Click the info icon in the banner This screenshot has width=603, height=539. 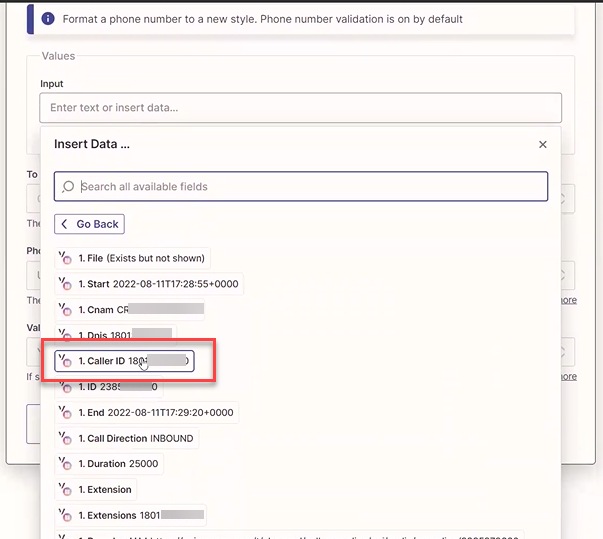tap(48, 18)
